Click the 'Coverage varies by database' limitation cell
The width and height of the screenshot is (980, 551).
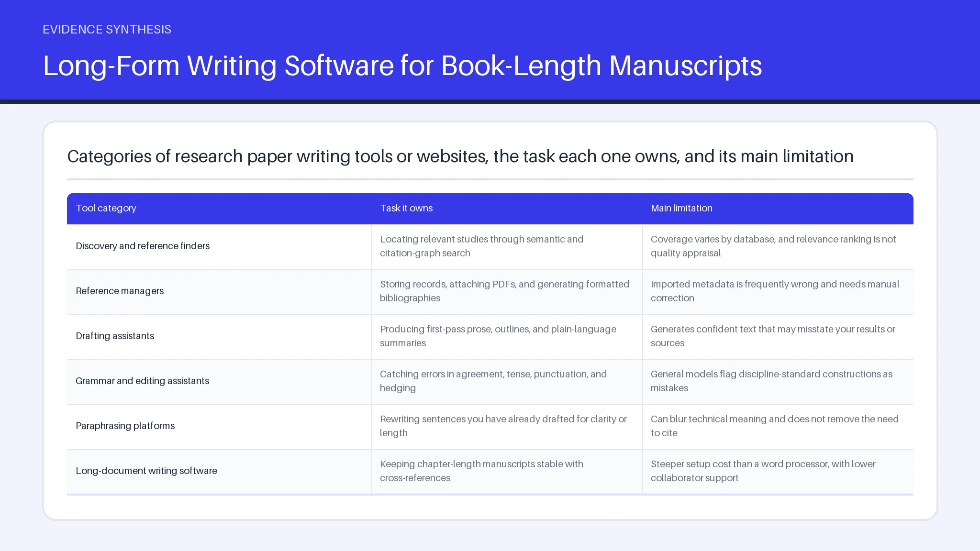778,247
